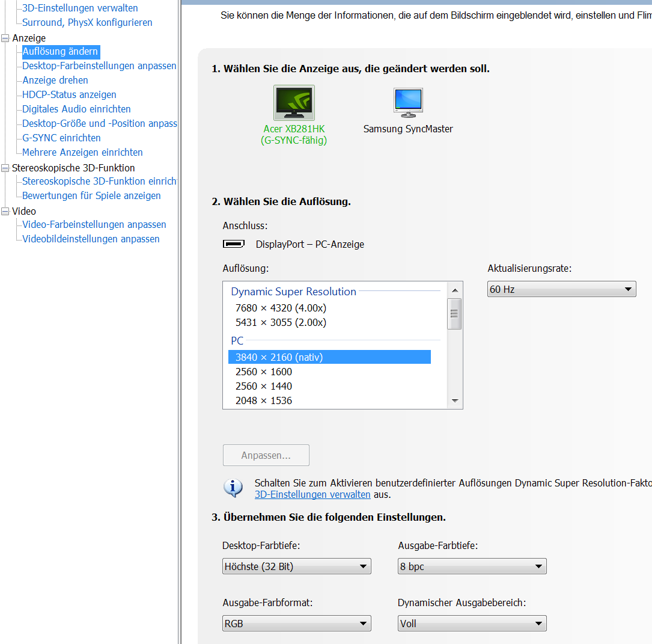This screenshot has width=652, height=644.
Task: Open Anzeige drehen page
Action: pos(55,81)
